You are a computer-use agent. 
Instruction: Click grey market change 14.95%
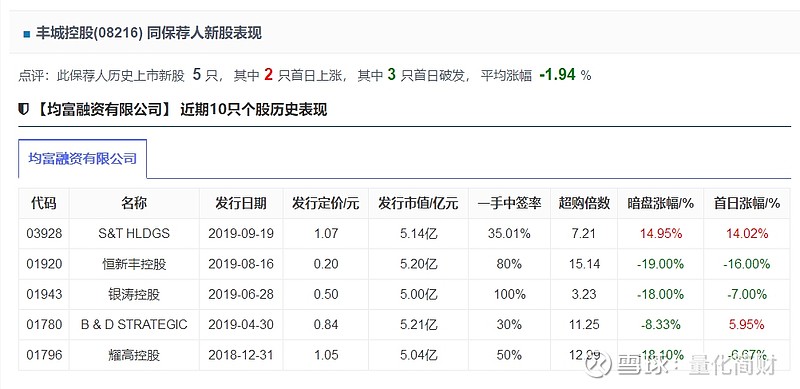point(661,234)
